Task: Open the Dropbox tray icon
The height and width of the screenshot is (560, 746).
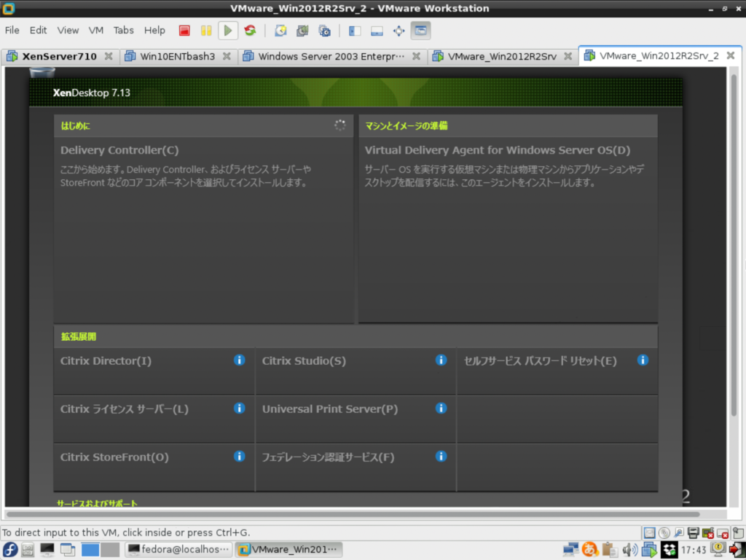Action: click(x=669, y=550)
